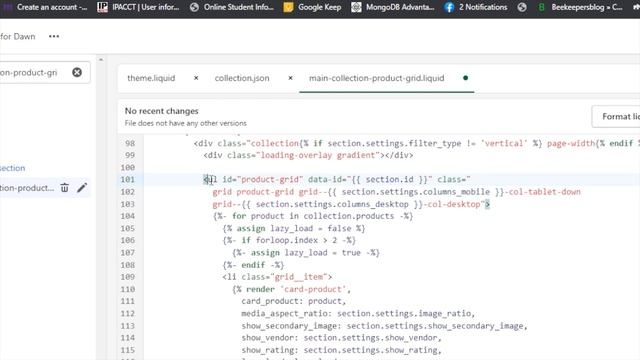Viewport: 640px width, 360px height.
Task: Click "card_product: product," on line 111
Action: pyautogui.click(x=293, y=301)
